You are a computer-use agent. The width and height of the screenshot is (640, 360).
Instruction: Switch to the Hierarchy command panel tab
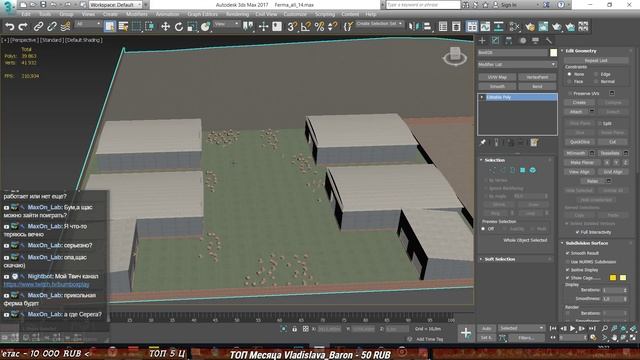coord(509,40)
